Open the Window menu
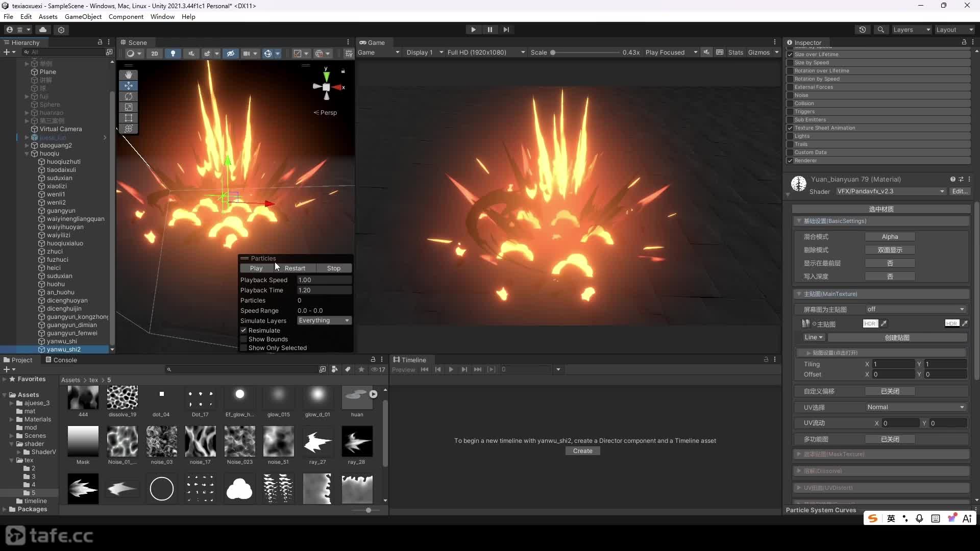980x551 pixels. click(162, 16)
